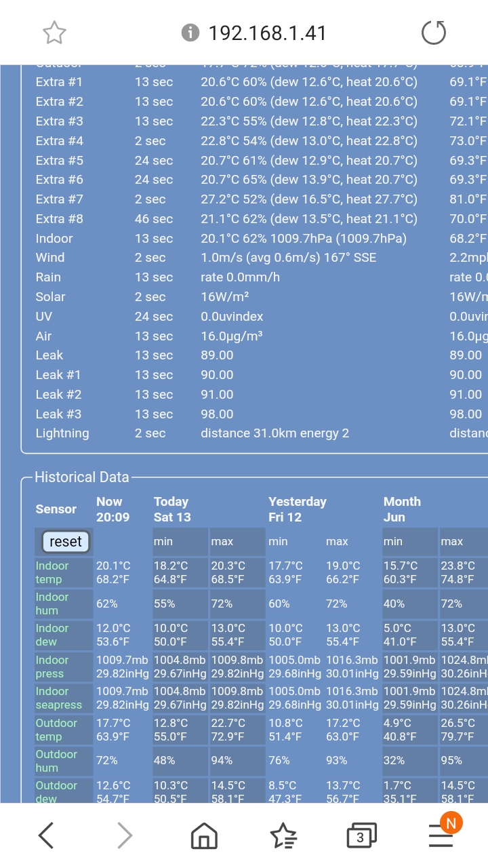Open the Indoor hum sensor link

point(52,604)
